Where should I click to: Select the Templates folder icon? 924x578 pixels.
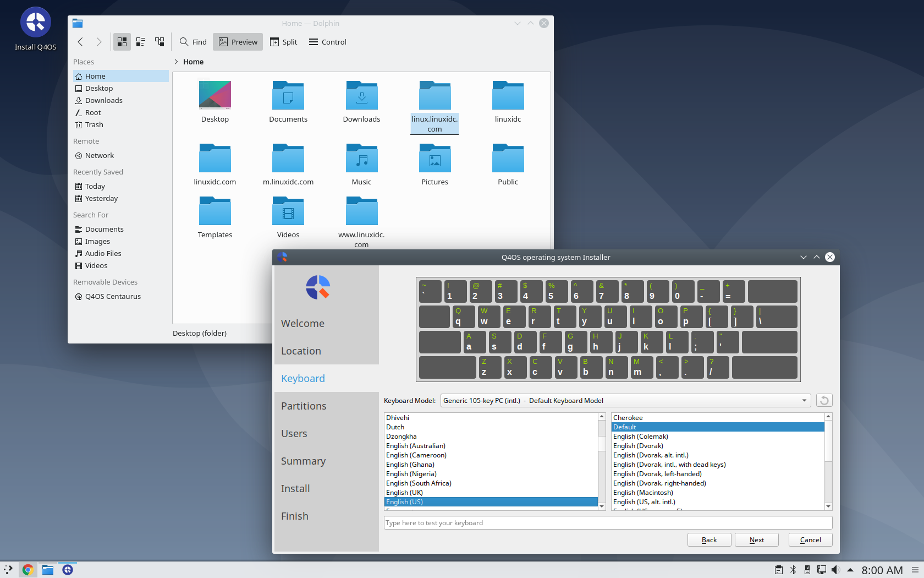pos(215,210)
